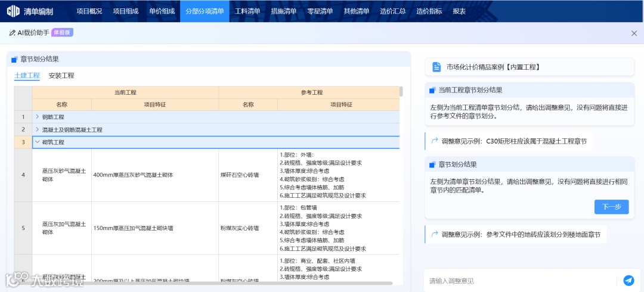Click the 调整意见示例 C30矩形柱 suggestion
This screenshot has height=292, width=644.
pos(509,141)
